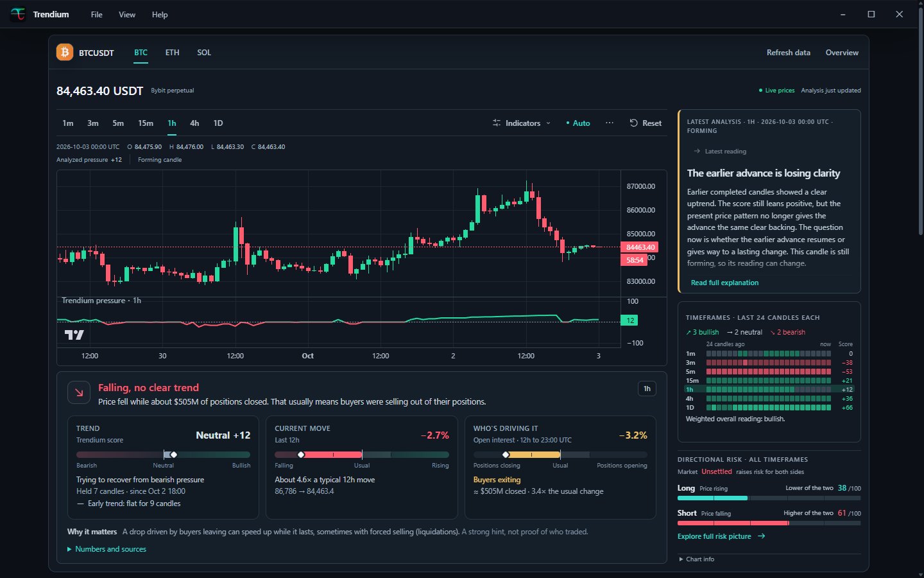Image resolution: width=924 pixels, height=578 pixels.
Task: Select the 3m chart interval
Action: pos(93,123)
